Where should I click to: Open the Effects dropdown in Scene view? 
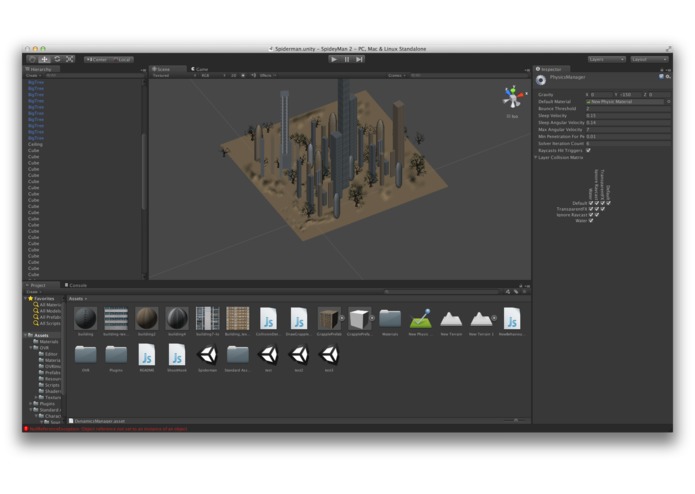[267, 76]
